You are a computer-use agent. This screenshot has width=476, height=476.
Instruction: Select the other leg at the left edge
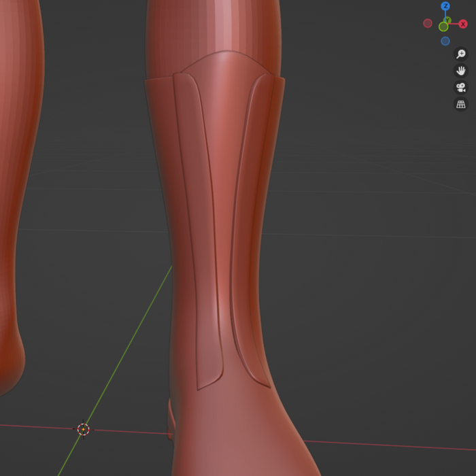[x=14, y=204]
